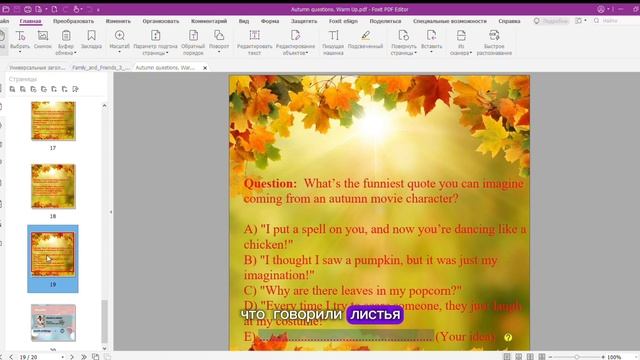This screenshot has width=640, height=360.
Task: Click the lightbulb tell-me icon
Action: coord(536,21)
